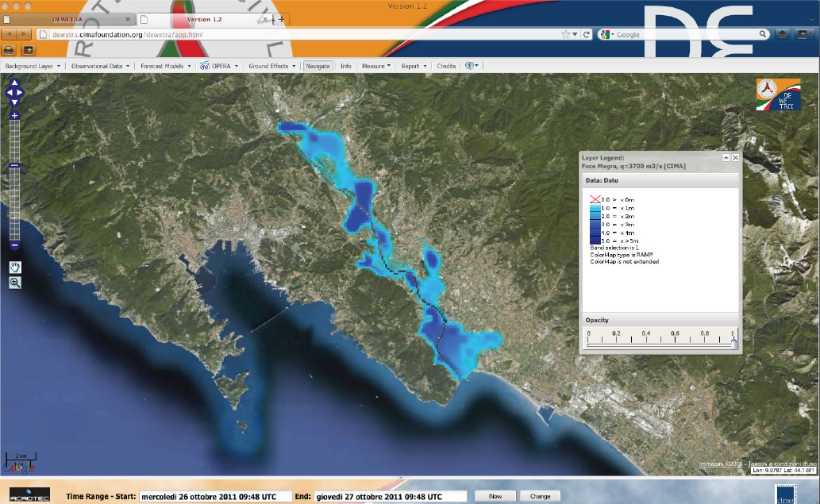
Task: Open the Forecast Models dropdown
Action: pos(166,66)
